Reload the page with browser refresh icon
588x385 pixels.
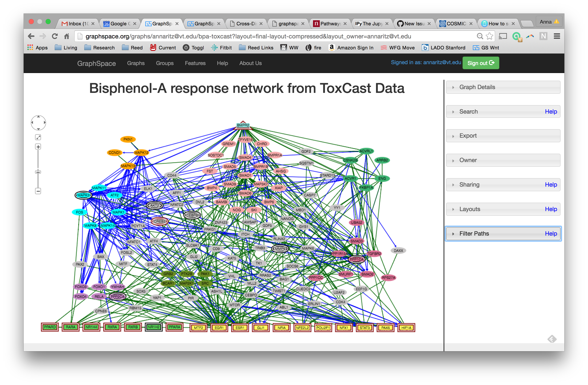pos(55,37)
